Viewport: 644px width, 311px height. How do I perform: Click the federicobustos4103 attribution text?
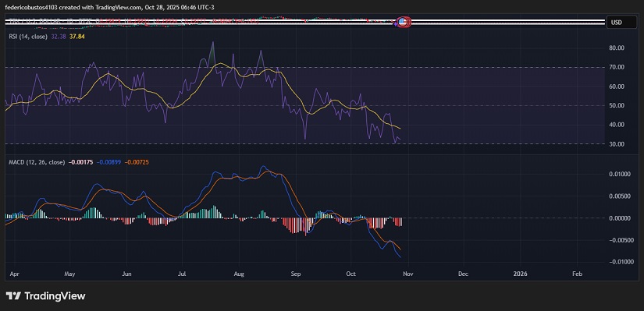(109, 7)
